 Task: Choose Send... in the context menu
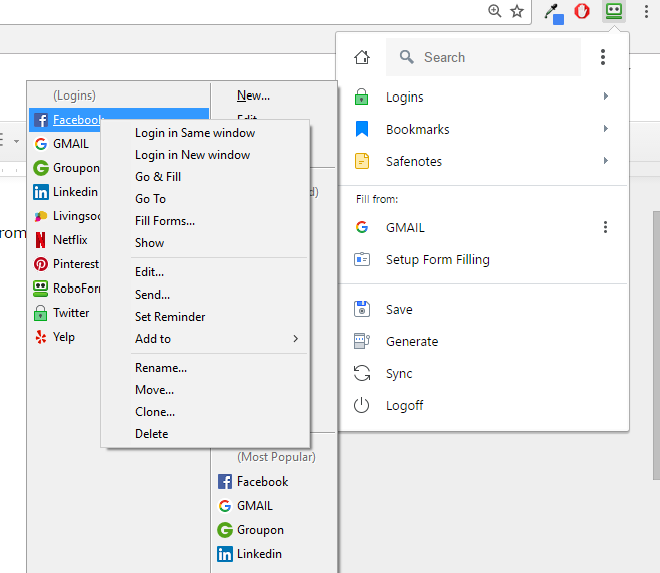[x=152, y=295]
